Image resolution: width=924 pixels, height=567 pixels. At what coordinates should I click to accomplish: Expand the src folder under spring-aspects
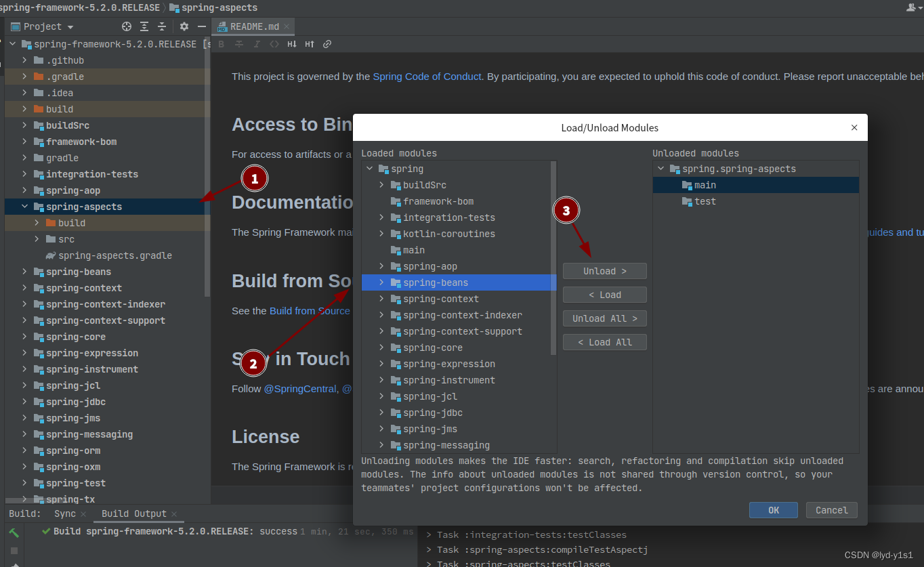tap(37, 239)
